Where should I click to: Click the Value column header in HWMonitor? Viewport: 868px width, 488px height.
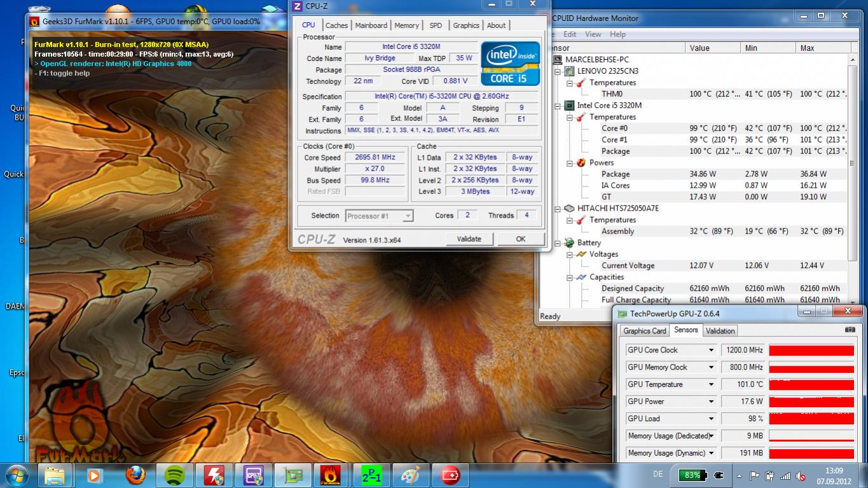[714, 48]
